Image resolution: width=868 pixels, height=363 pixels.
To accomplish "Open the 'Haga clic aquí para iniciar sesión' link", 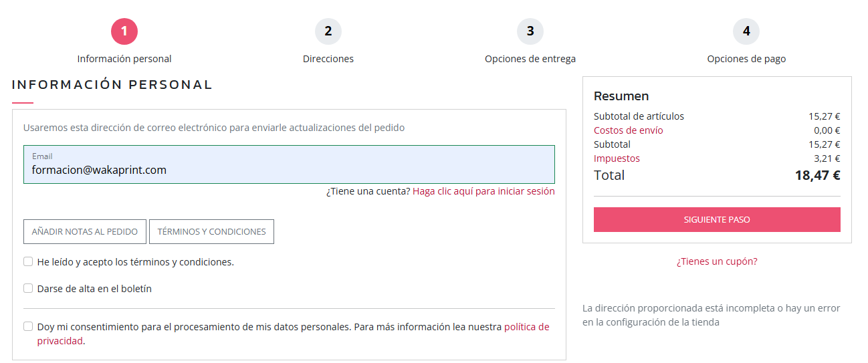I will (x=483, y=191).
